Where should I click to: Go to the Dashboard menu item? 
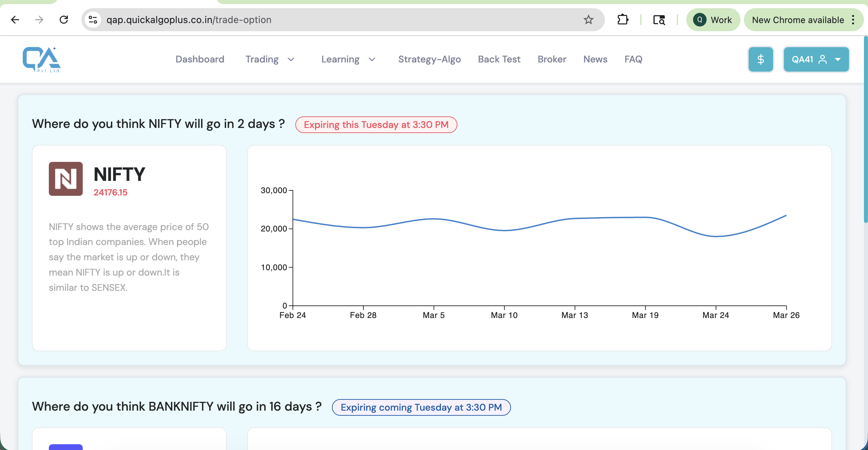(200, 59)
